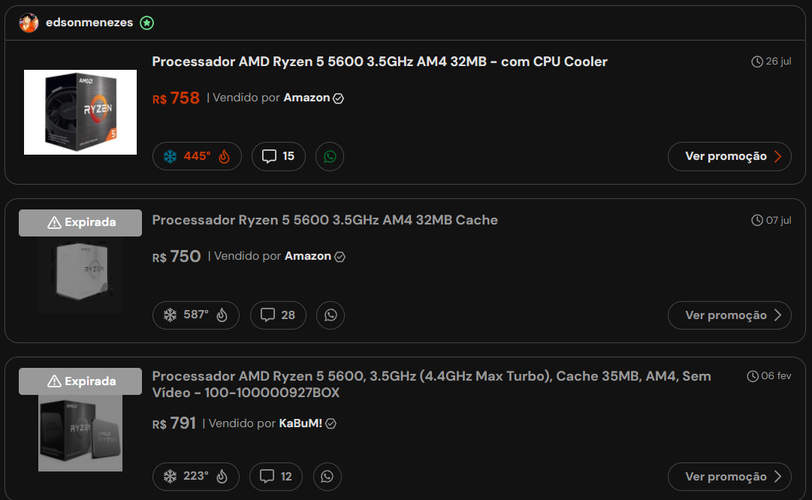Image resolution: width=812 pixels, height=500 pixels.
Task: Open the Ryzen 5 5600 com CPU Cooler title
Action: (x=380, y=62)
